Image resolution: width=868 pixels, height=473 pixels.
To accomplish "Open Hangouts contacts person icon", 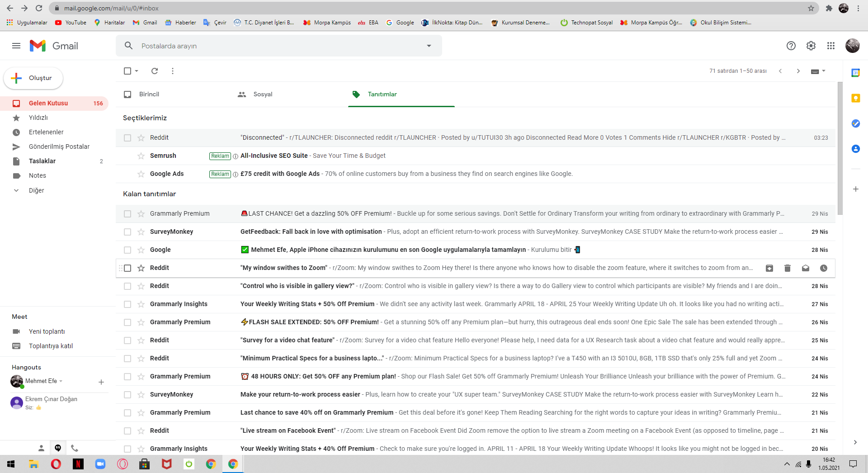I will [x=41, y=448].
